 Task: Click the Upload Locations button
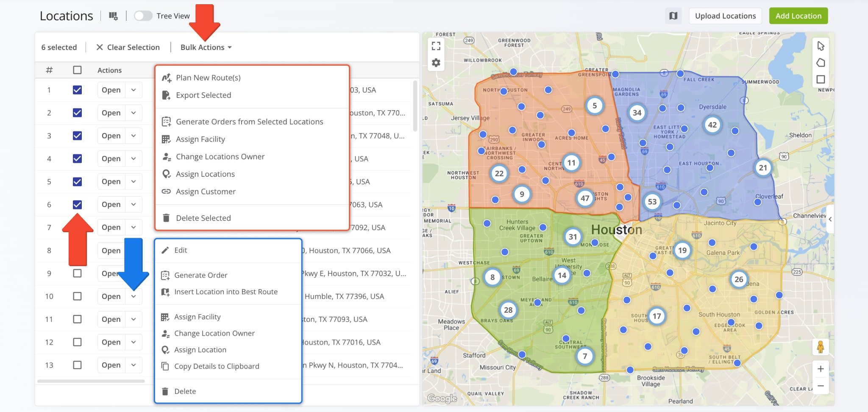(x=725, y=16)
